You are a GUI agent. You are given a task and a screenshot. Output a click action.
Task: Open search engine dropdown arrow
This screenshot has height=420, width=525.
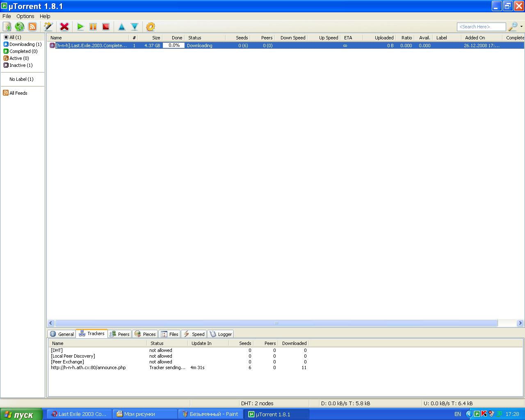coord(521,27)
